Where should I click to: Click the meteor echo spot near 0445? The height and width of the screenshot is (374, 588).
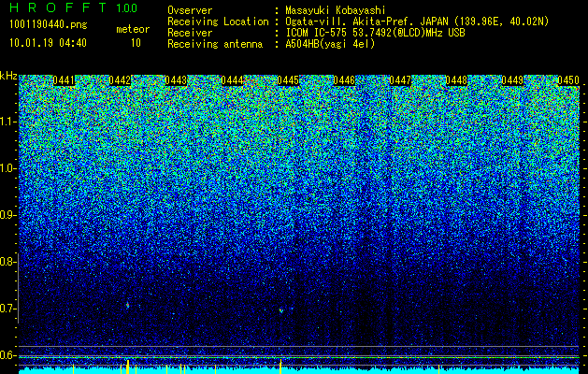(x=281, y=310)
